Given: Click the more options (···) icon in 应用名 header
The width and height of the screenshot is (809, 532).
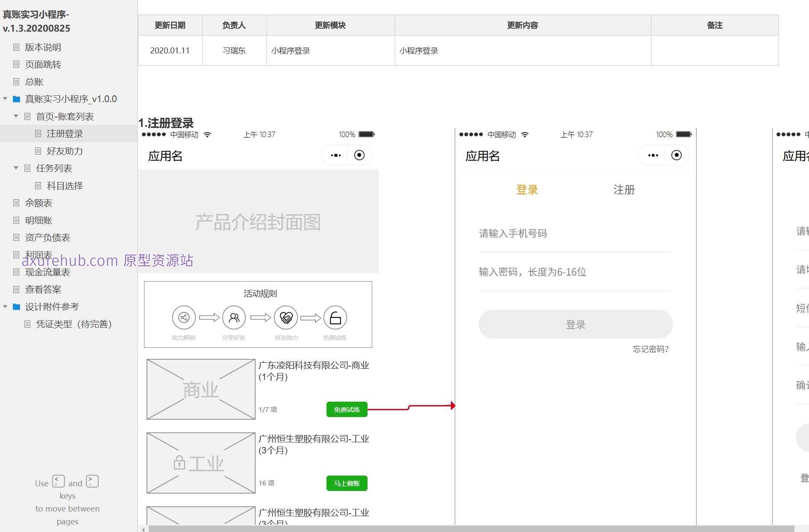Looking at the screenshot, I should point(335,155).
